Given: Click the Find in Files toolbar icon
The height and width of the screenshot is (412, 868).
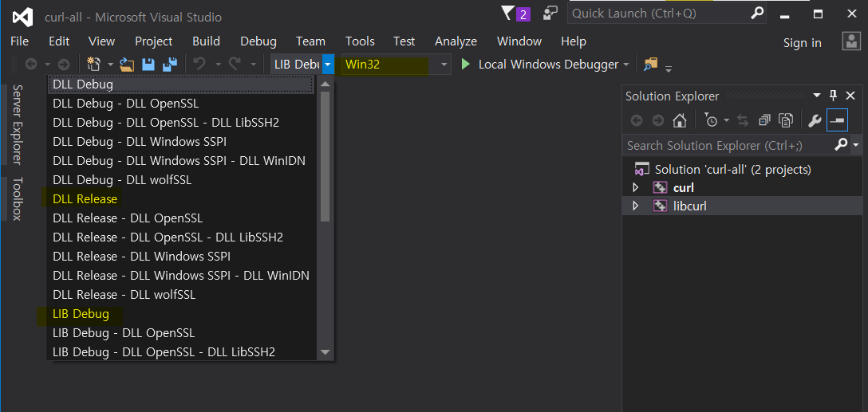Looking at the screenshot, I should pos(650,64).
